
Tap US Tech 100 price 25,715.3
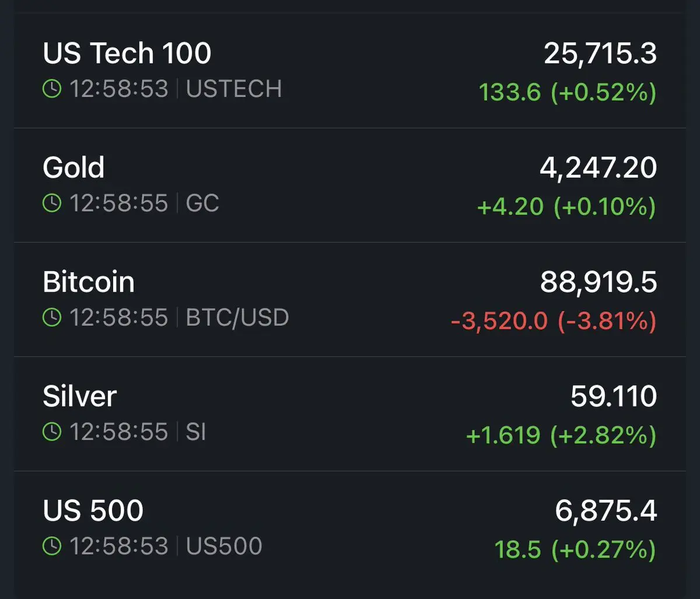[x=600, y=54]
